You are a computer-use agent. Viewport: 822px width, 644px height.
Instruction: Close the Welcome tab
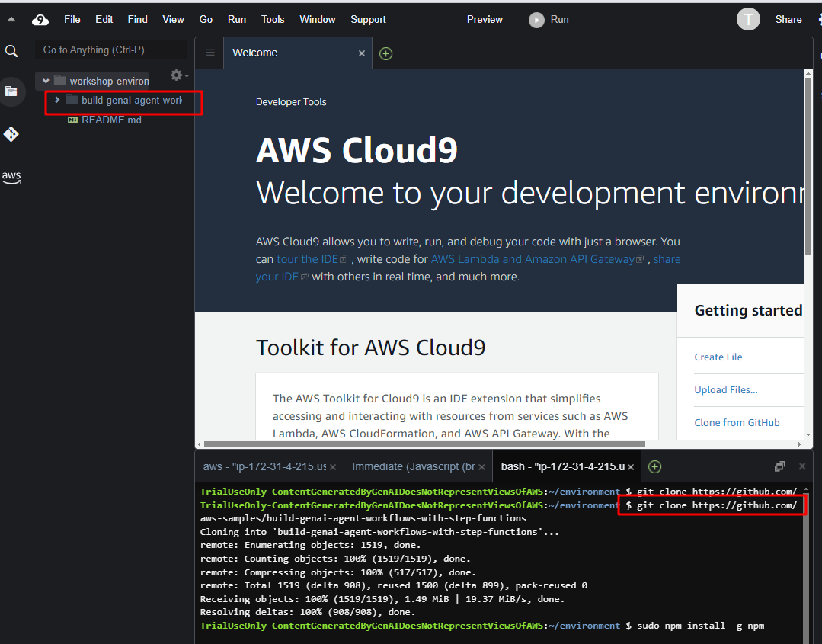[x=362, y=53]
